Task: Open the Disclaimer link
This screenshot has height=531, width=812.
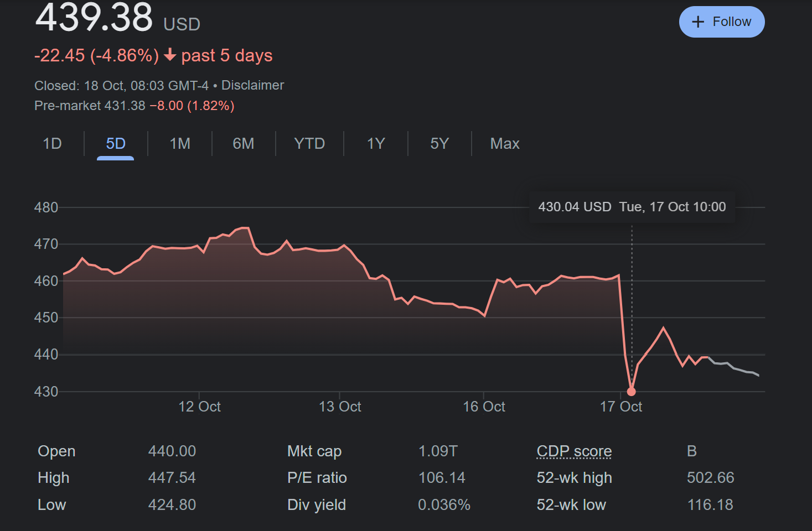Action: point(252,85)
